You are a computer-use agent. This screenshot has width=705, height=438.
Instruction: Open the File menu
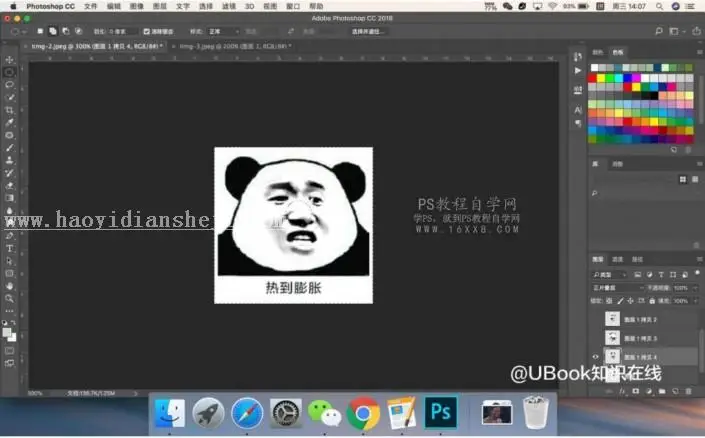91,6
